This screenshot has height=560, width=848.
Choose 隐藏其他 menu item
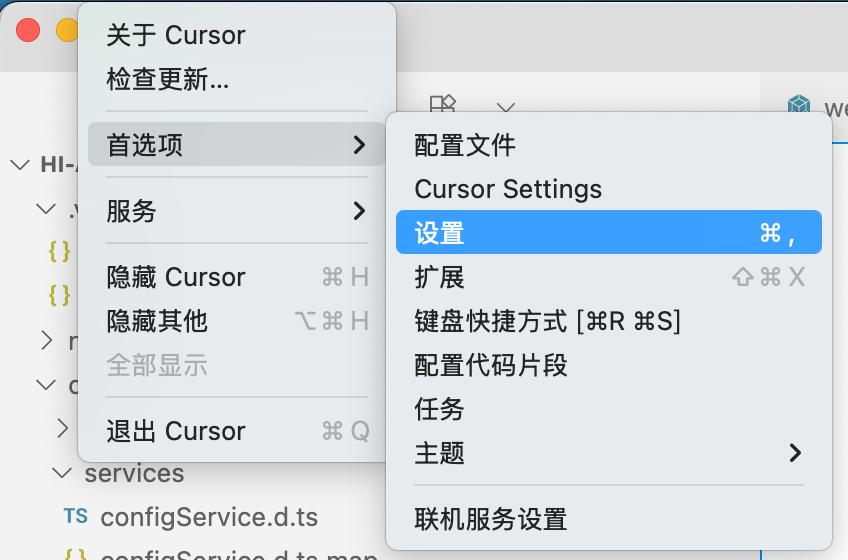tap(157, 321)
